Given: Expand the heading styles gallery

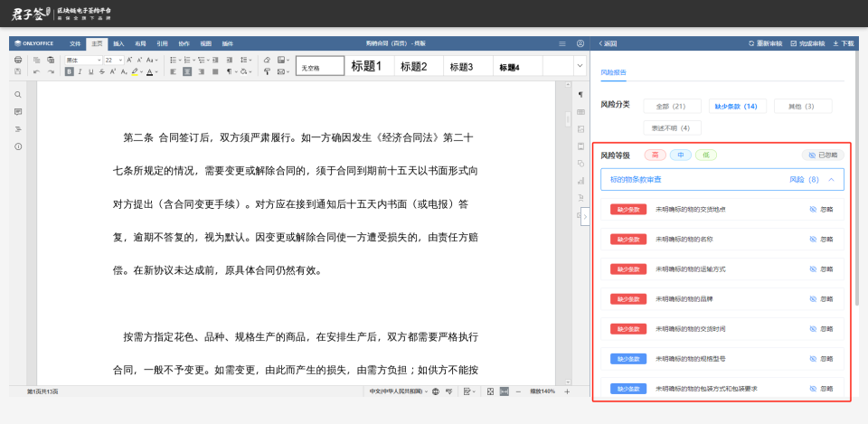Looking at the screenshot, I should 580,65.
